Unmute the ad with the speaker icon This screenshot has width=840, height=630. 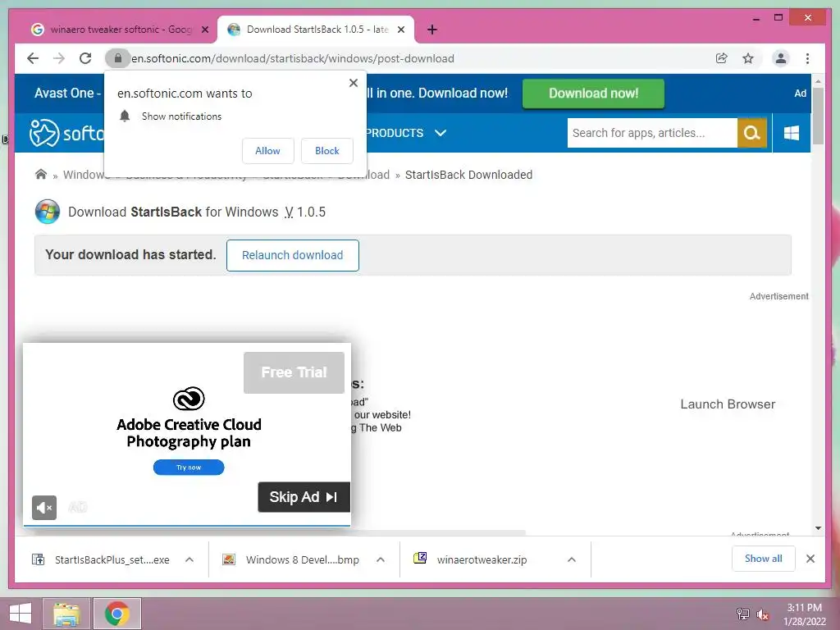[x=44, y=507]
